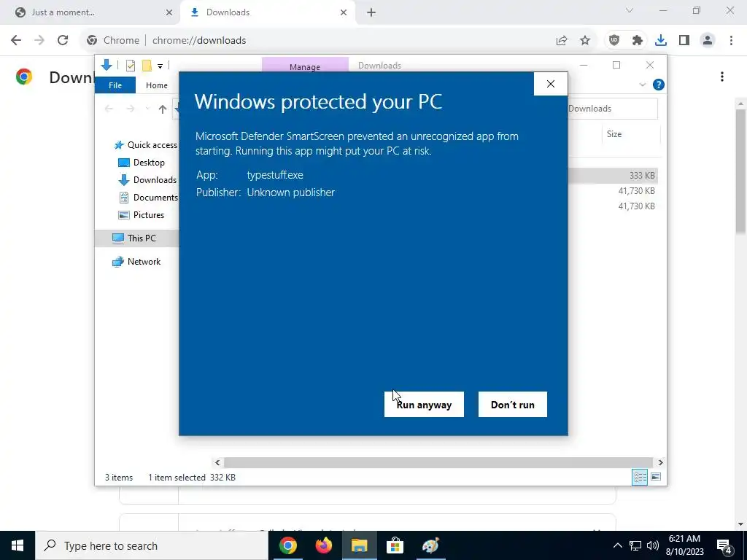
Task: Open Customize Quick Access Toolbar dropdown
Action: pyautogui.click(x=160, y=66)
